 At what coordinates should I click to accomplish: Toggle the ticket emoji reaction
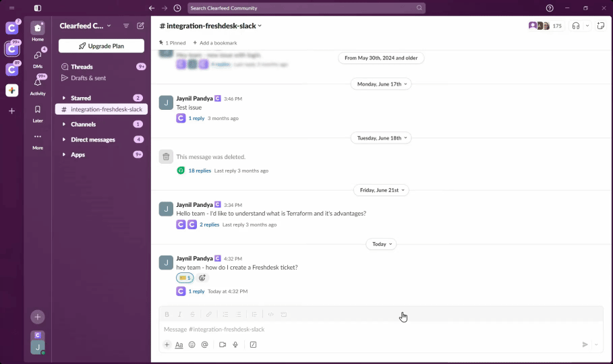click(x=185, y=278)
